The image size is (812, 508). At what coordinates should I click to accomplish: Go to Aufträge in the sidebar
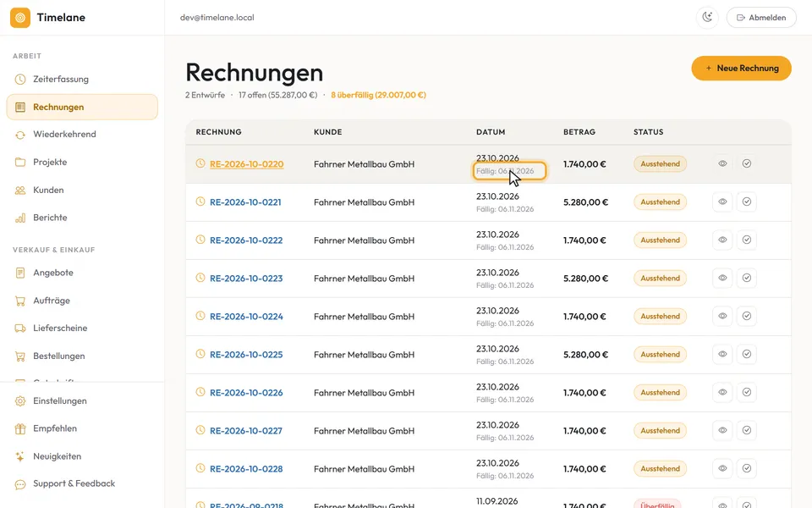[x=82, y=301]
